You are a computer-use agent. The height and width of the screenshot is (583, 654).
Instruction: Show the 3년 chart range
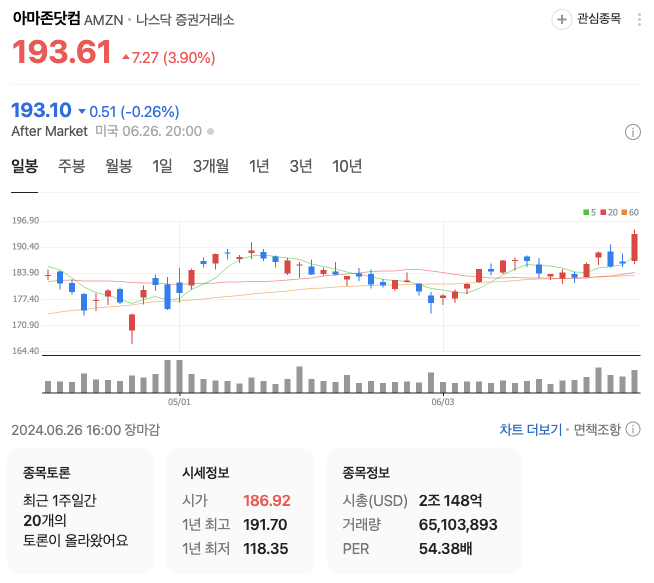point(301,166)
